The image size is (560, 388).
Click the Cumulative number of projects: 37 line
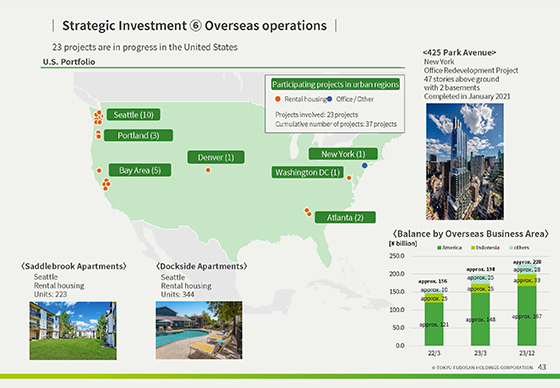(336, 124)
